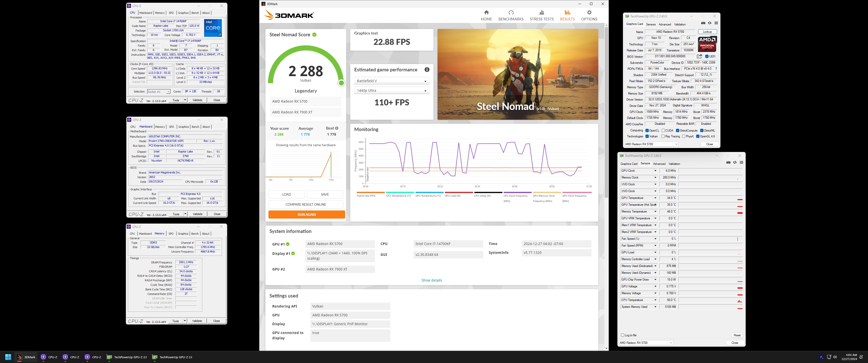Click the 3DMark logo
Screen dimensions: 868x363
pyautogui.click(x=289, y=15)
